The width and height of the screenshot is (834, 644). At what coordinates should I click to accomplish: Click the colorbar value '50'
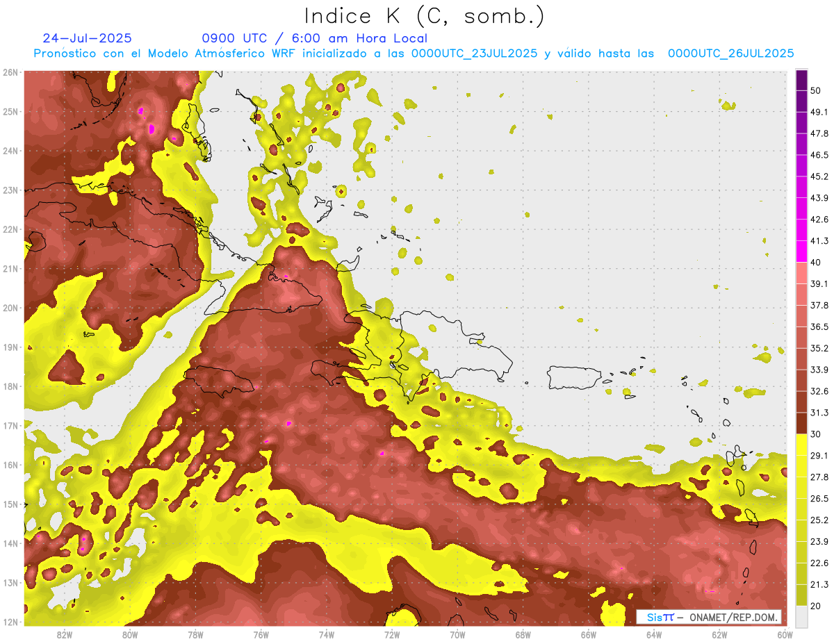[x=817, y=91]
